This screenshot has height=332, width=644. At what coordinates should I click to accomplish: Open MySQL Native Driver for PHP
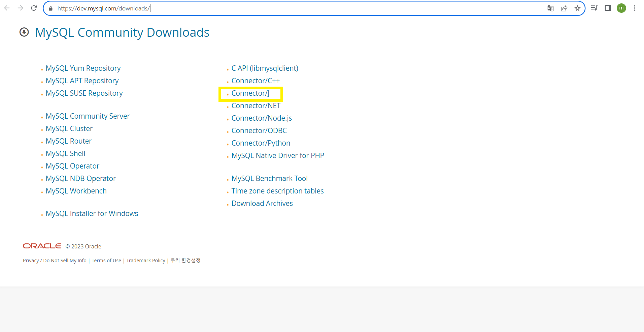tap(278, 156)
